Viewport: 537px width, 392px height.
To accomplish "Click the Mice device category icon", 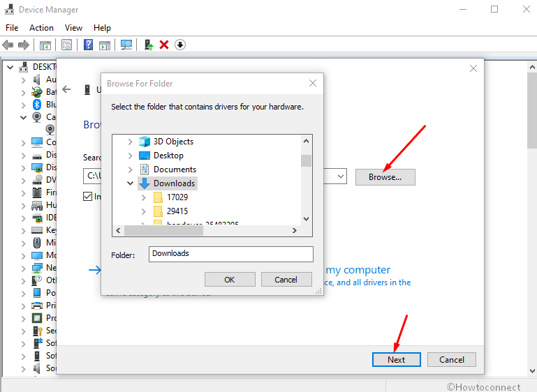I will click(x=37, y=243).
